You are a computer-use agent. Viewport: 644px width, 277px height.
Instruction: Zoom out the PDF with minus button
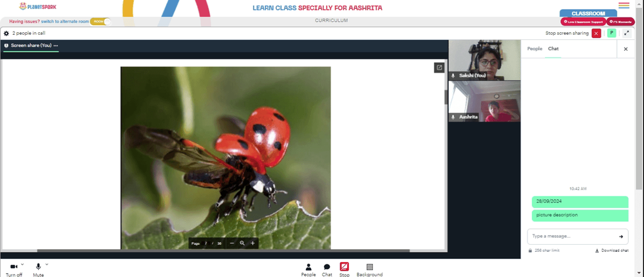coord(232,244)
